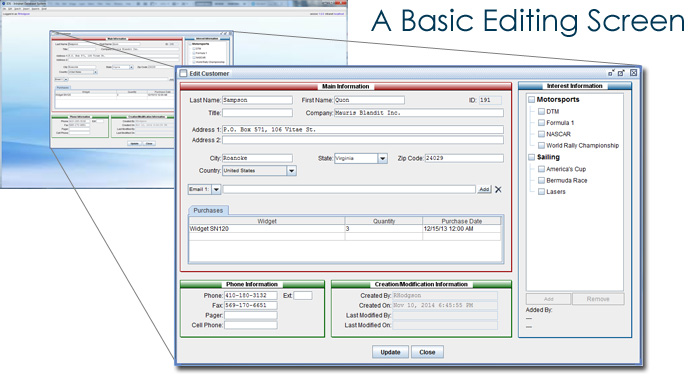
Task: Click the empty Cell Phone field
Action: click(250, 325)
